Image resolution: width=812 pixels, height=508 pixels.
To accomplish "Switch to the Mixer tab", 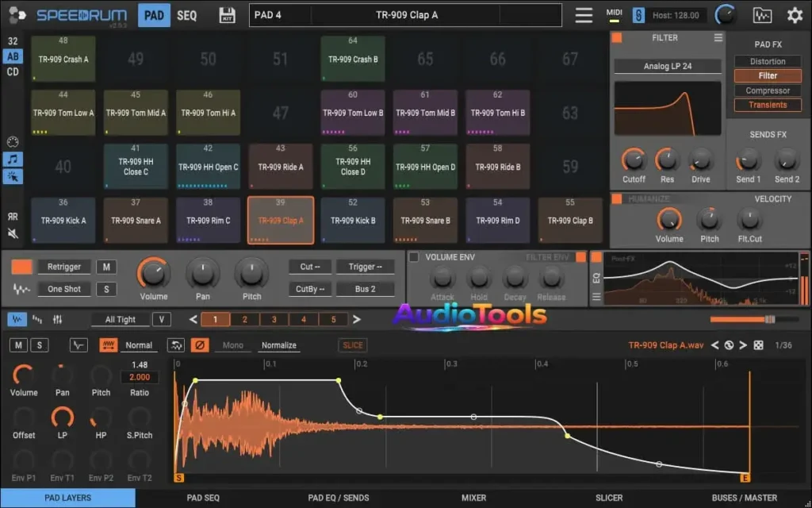I will coord(473,498).
